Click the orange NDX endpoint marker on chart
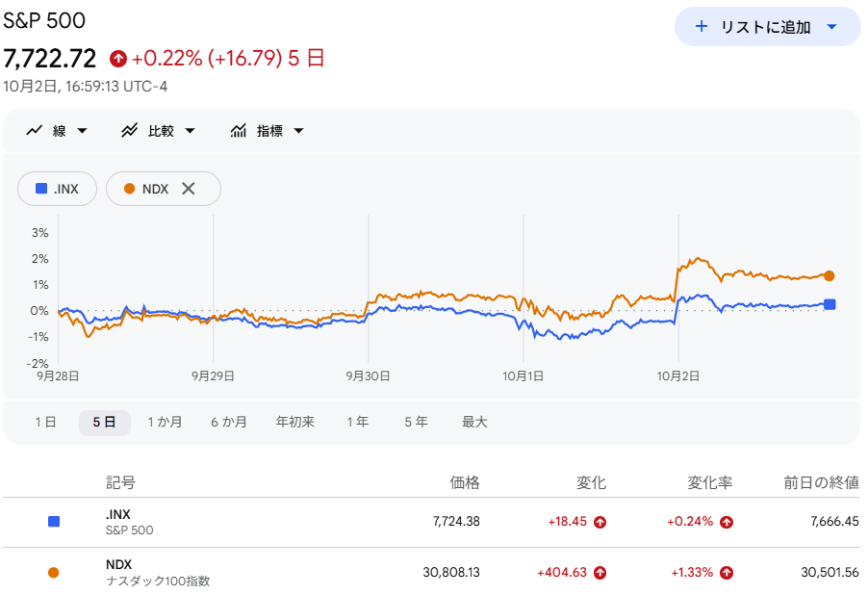This screenshot has height=595, width=868. (x=829, y=276)
